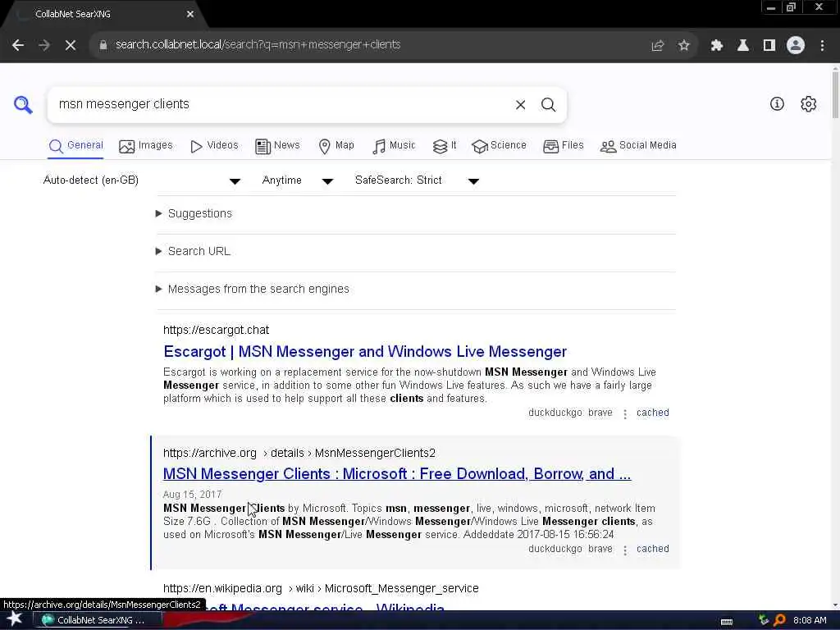This screenshot has width=840, height=630.
Task: Open the Auto-detect language dropdown
Action: [142, 180]
